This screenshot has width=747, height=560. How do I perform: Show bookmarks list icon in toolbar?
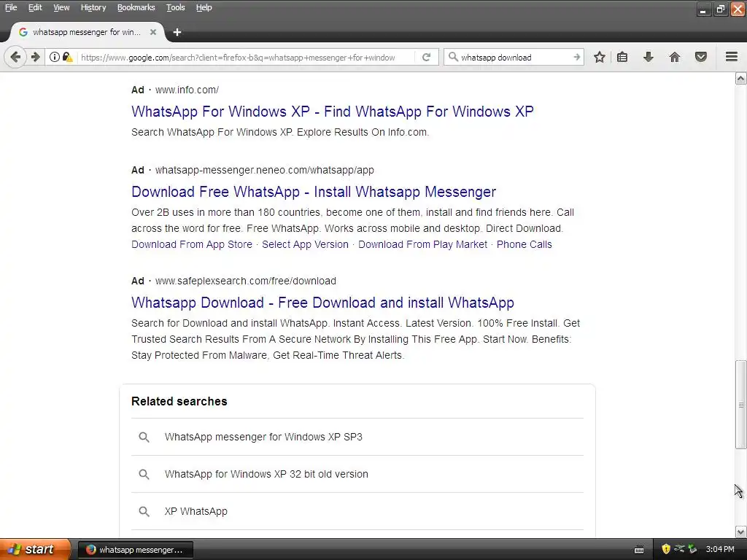(622, 57)
